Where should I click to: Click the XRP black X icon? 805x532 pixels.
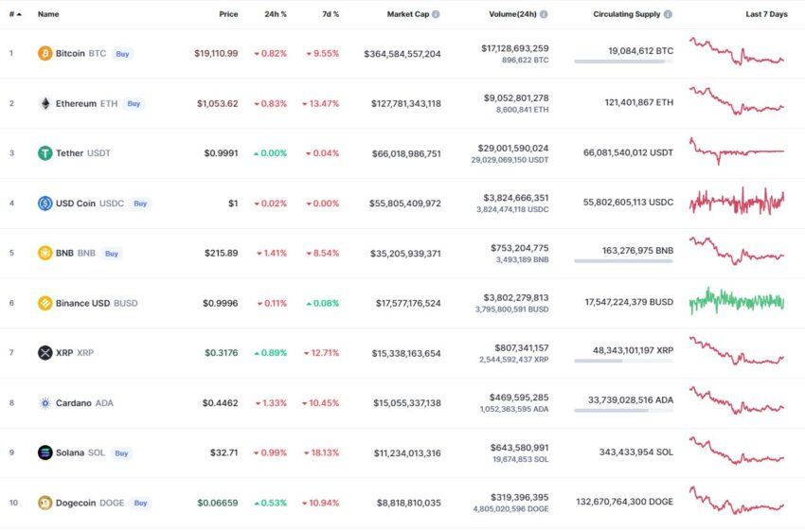point(45,352)
